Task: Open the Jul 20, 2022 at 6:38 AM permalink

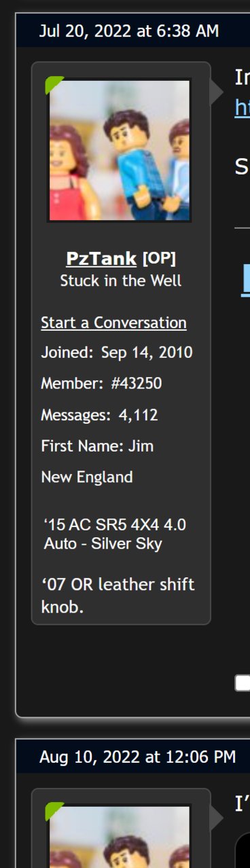Action: pyautogui.click(x=129, y=31)
